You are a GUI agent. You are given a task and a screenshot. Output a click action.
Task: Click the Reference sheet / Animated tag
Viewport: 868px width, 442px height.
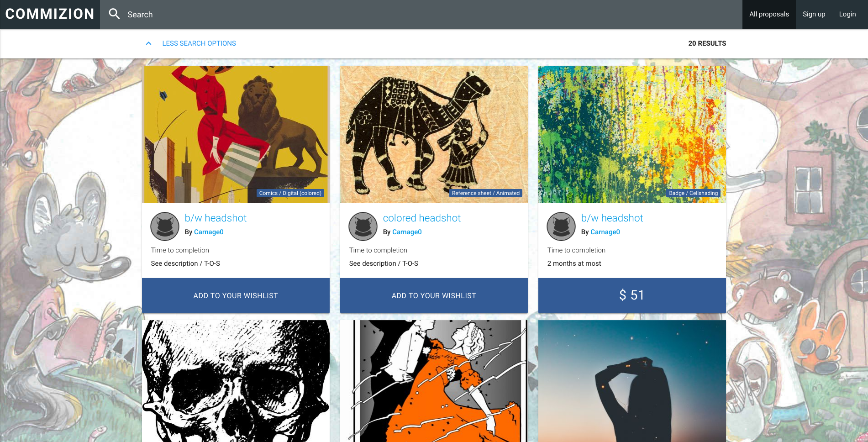[x=486, y=193]
